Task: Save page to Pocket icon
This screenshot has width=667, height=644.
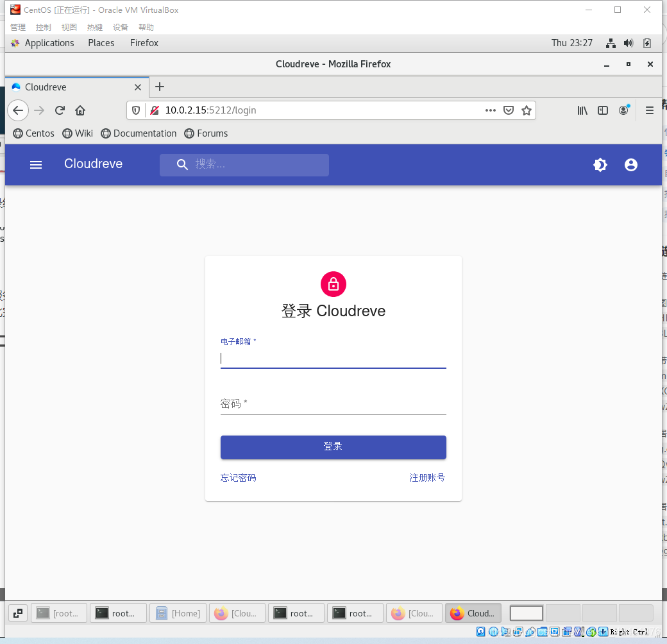Action: pos(509,110)
